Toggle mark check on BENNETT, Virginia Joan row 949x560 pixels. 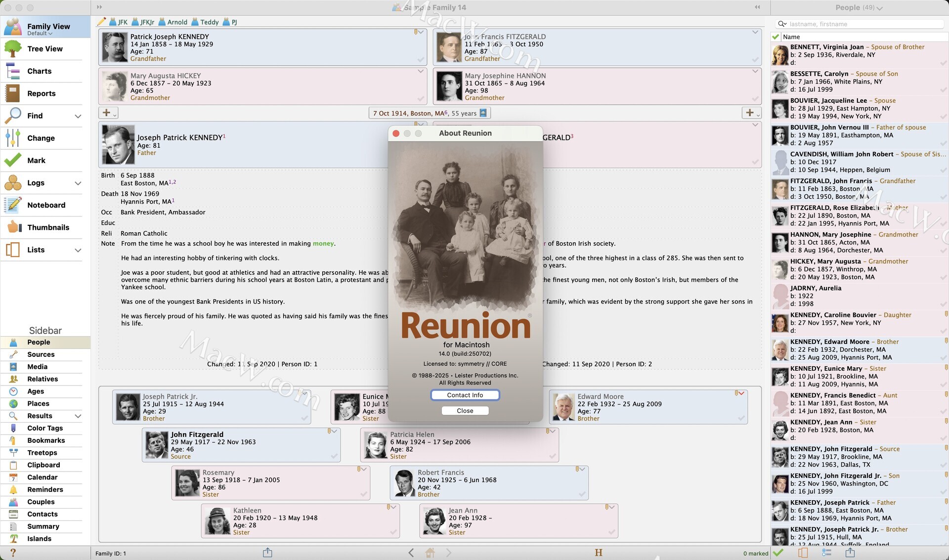coord(943,63)
